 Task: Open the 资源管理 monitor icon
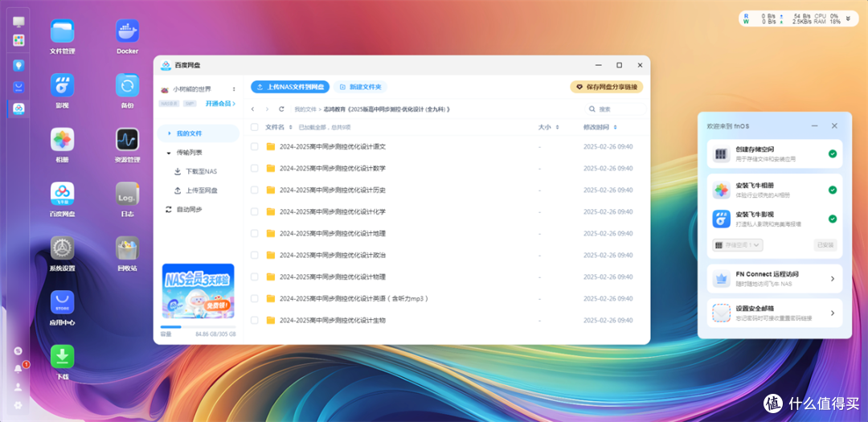coord(127,140)
